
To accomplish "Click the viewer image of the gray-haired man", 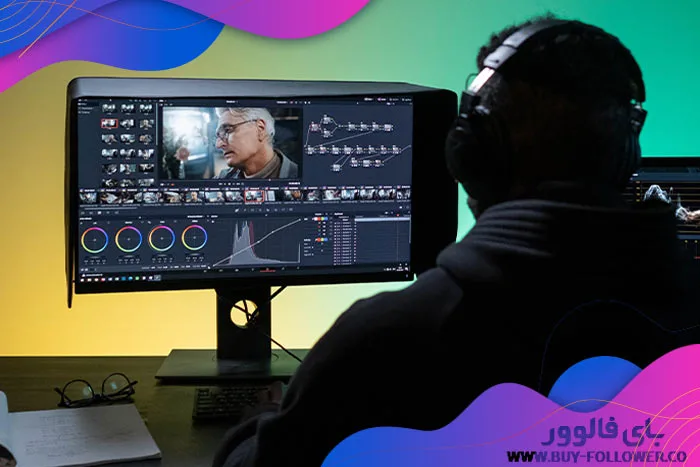I will coord(231,143).
